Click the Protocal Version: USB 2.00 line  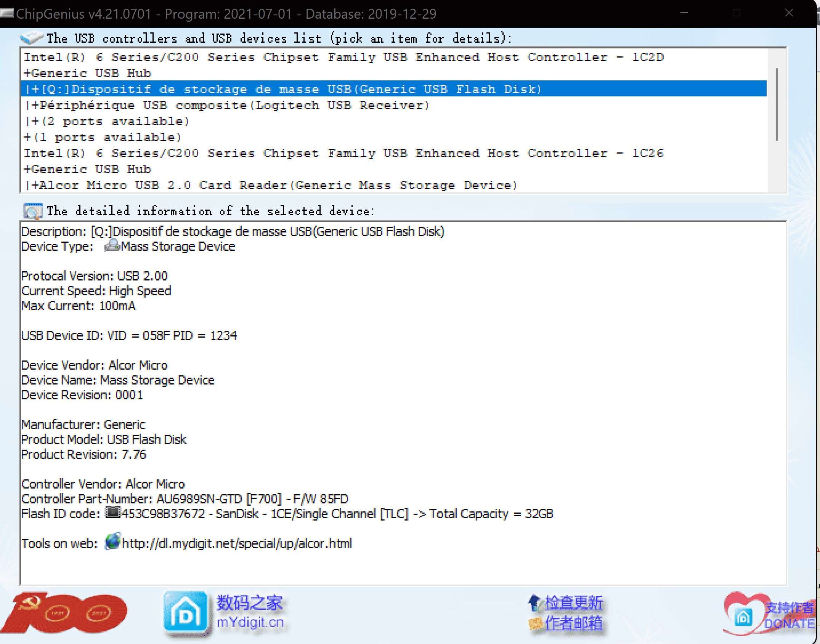point(95,276)
